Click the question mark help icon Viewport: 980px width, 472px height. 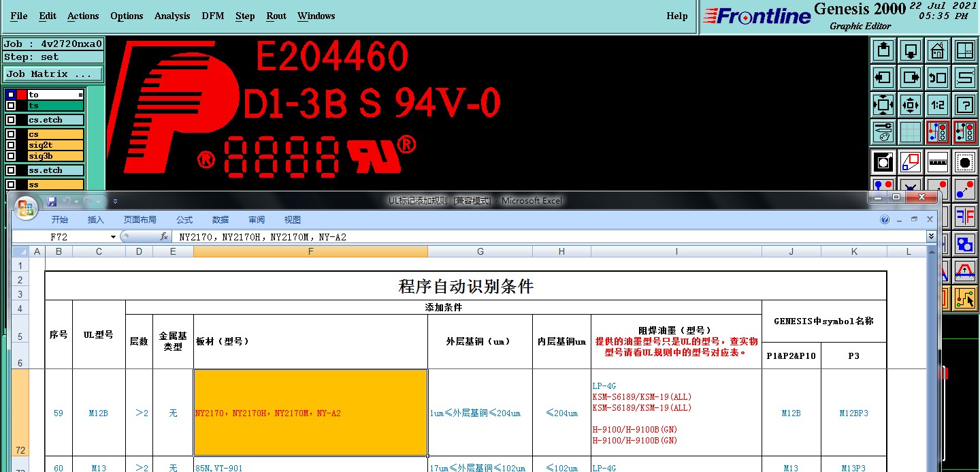click(x=964, y=104)
